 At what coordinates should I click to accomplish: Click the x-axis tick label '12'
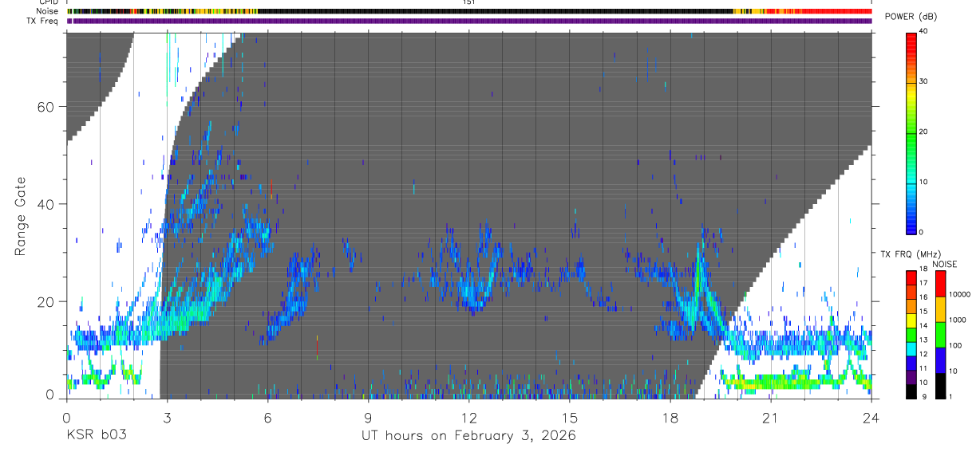pyautogui.click(x=468, y=417)
